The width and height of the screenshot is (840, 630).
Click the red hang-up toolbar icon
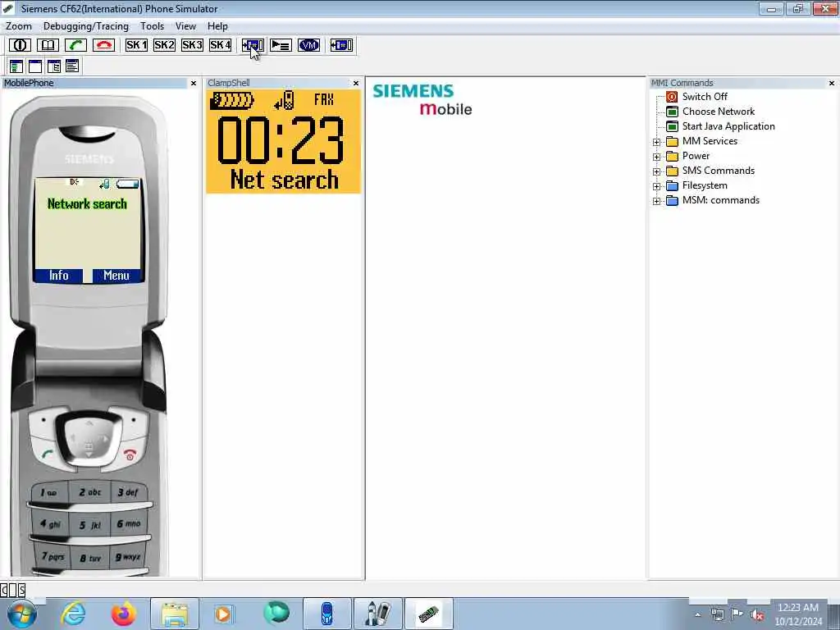pos(103,45)
